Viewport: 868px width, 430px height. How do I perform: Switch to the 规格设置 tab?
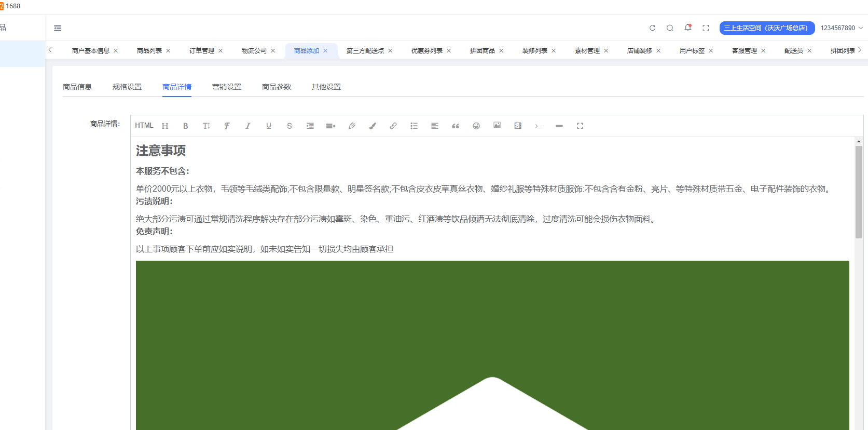click(127, 87)
